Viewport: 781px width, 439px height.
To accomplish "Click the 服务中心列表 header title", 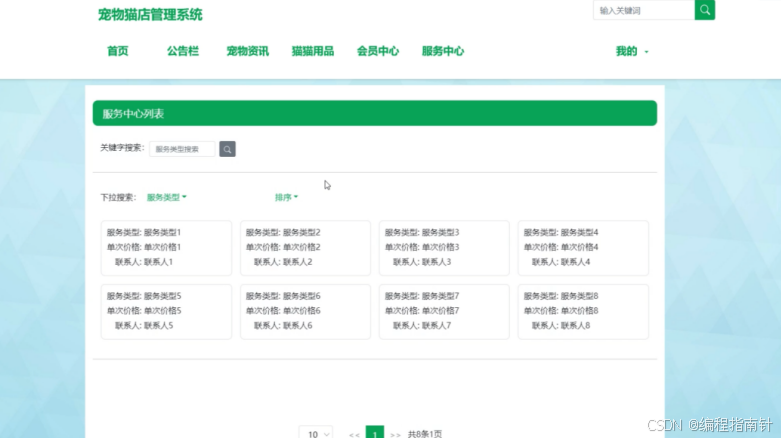I will pos(133,114).
